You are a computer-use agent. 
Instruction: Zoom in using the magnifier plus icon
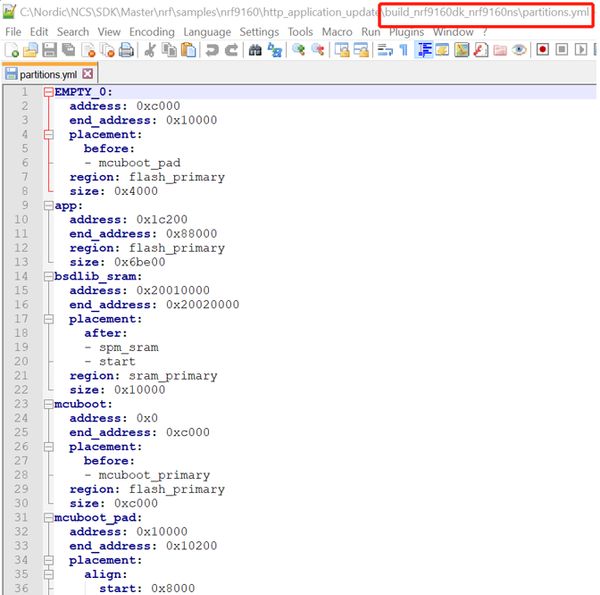(x=298, y=50)
